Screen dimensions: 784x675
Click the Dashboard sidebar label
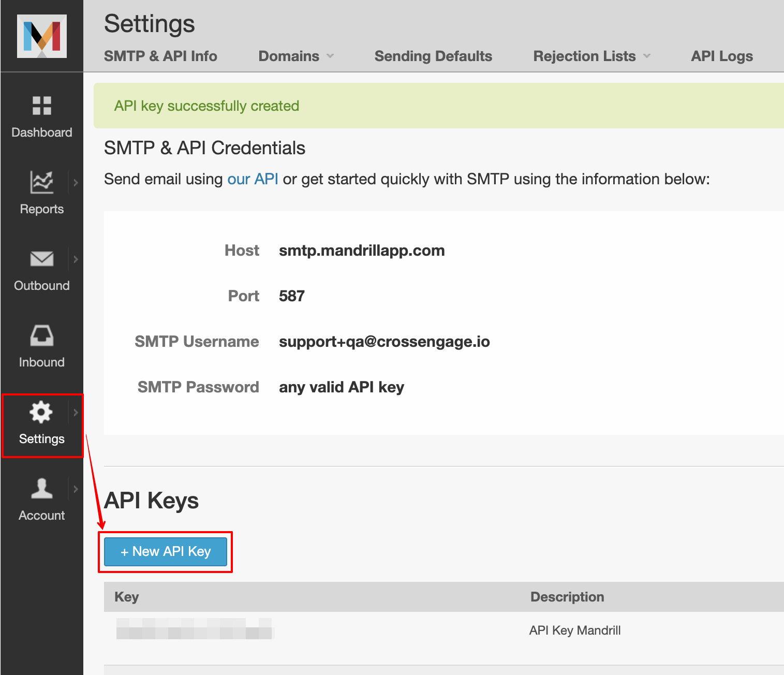[x=42, y=133]
